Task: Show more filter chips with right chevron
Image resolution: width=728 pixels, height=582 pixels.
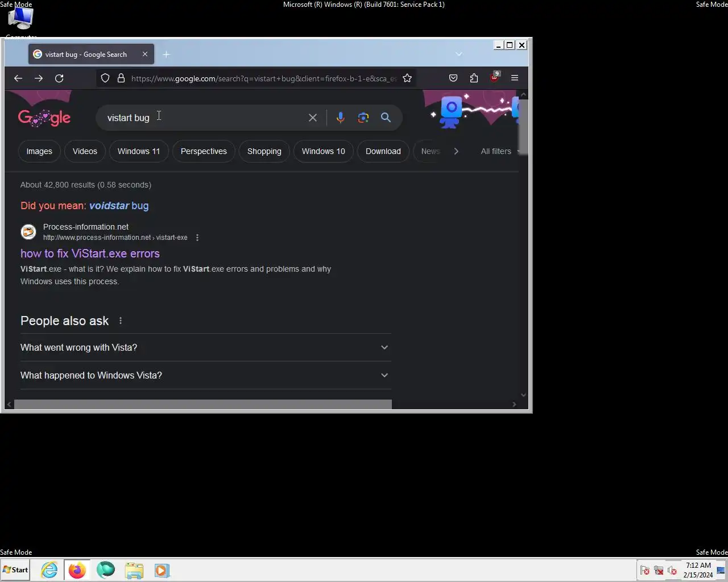Action: (456, 151)
